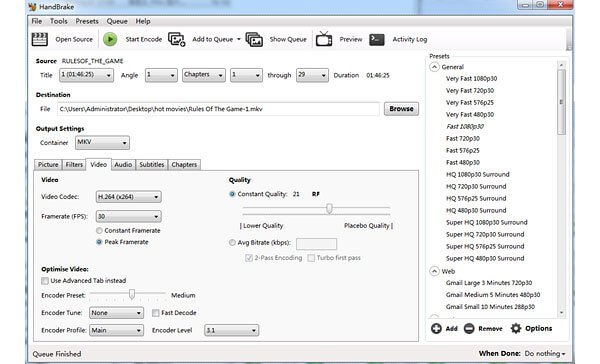Select Super HQ 1080p30 Surround preset
Viewport: 600px width, 364px height.
pos(487,222)
